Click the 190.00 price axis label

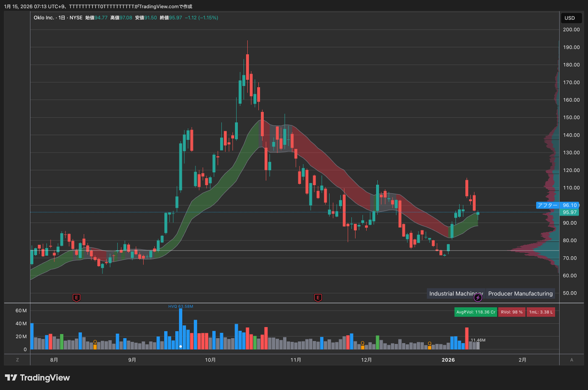(x=571, y=48)
